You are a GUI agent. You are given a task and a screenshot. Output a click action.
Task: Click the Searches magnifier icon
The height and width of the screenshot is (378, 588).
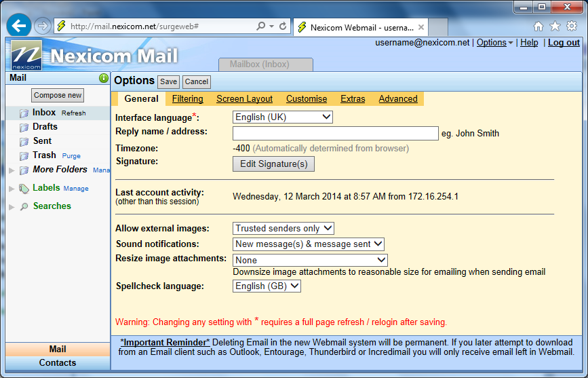pyautogui.click(x=24, y=206)
